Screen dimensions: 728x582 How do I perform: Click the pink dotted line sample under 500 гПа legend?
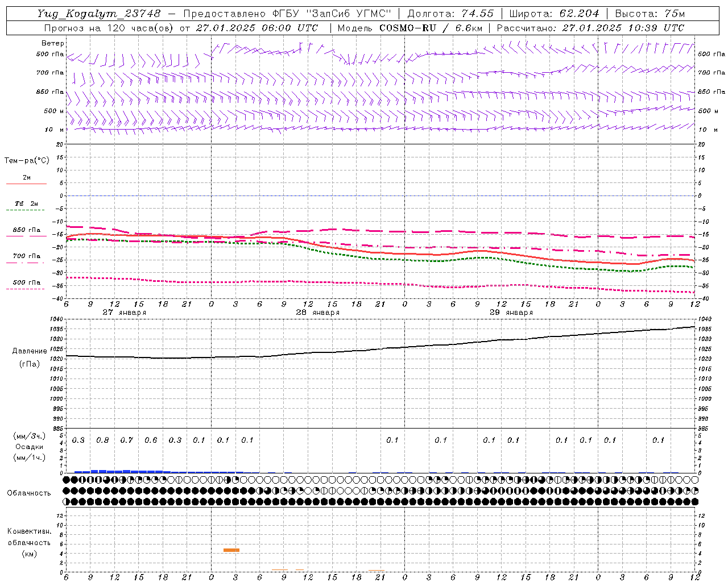(x=26, y=289)
